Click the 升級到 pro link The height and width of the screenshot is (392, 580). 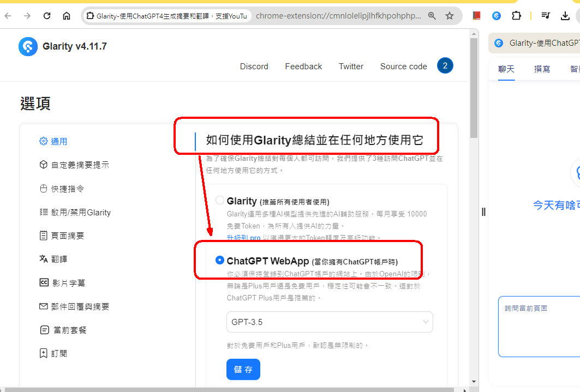click(244, 238)
